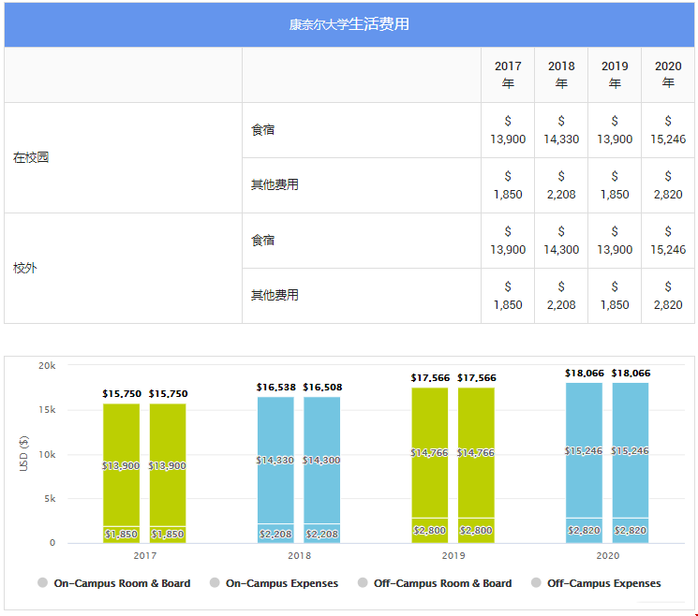This screenshot has height=616, width=698.
Task: Toggle the On-Campus Expenses legend series
Action: coord(274,583)
